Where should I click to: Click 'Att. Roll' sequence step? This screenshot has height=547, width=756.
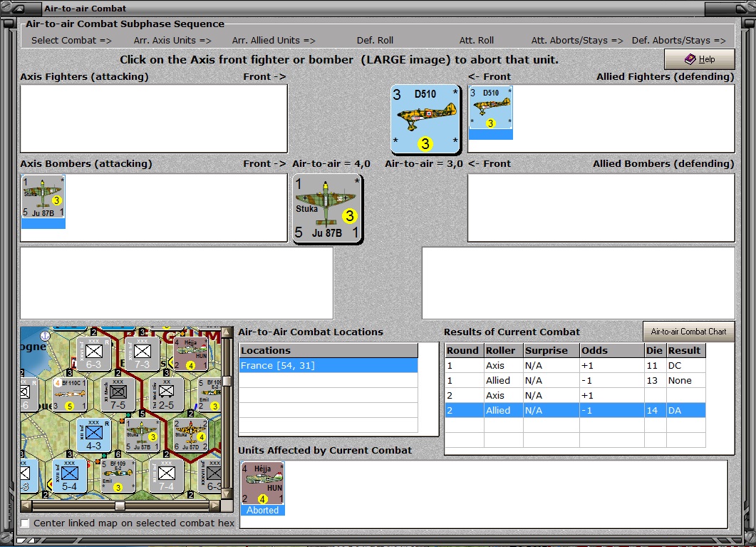pos(477,40)
